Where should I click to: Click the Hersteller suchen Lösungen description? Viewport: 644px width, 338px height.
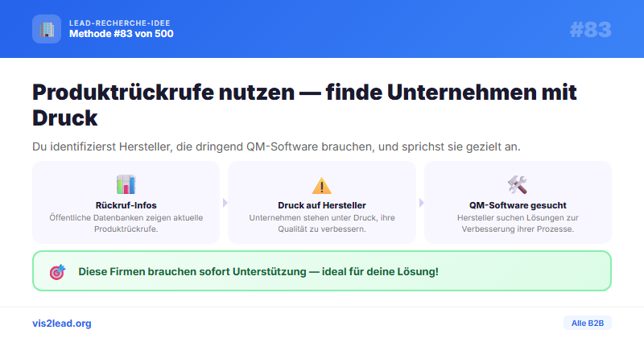point(518,224)
